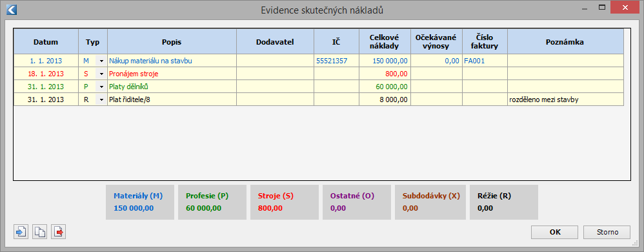Click the IČ cell in Platy dělníků row
Viewport: 644px width, 252px height.
click(336, 87)
